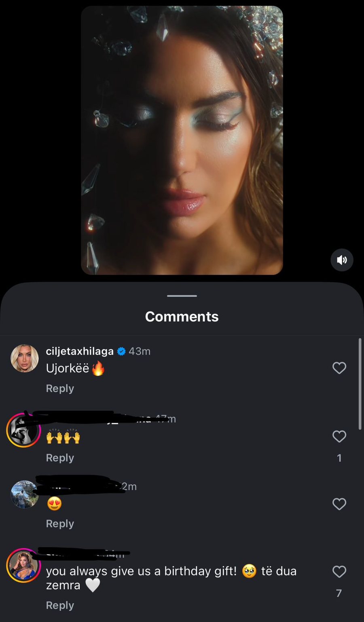
Task: Open ciljetaxhilaga's profile picture
Action: pos(24,358)
